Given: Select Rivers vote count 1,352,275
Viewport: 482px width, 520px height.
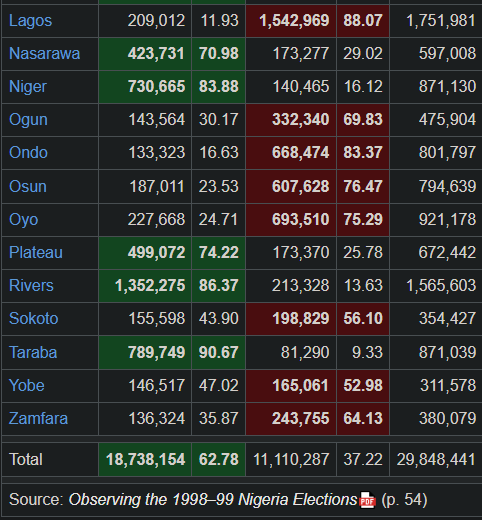Looking at the screenshot, I should click(150, 286).
